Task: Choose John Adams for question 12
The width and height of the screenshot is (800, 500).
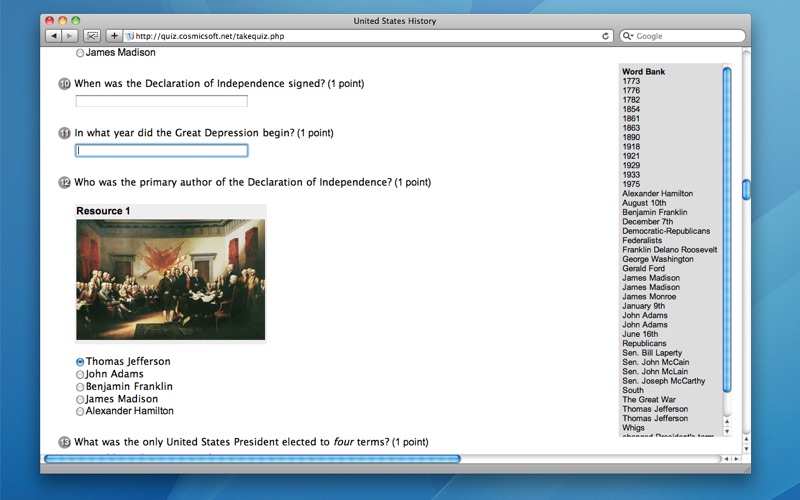Action: [80, 374]
